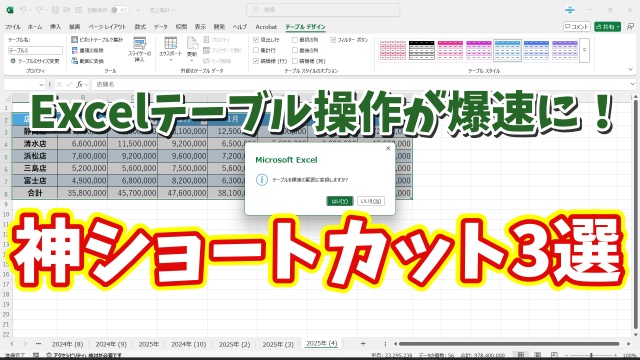Select the magenta-pink header table style
The width and height of the screenshot is (640, 360).
click(x=450, y=50)
